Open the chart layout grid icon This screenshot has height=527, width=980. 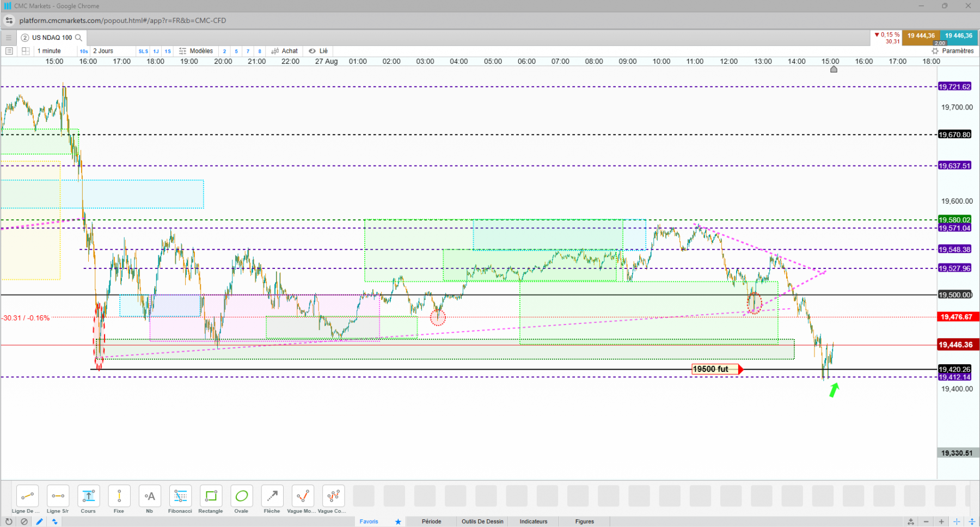[25, 51]
